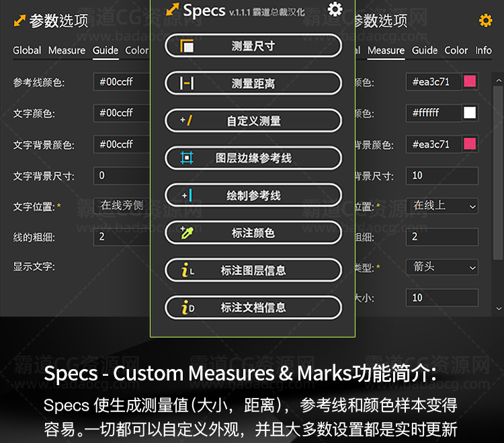
Task: Click the right panel line thickness field showing 2
Action: (442, 237)
